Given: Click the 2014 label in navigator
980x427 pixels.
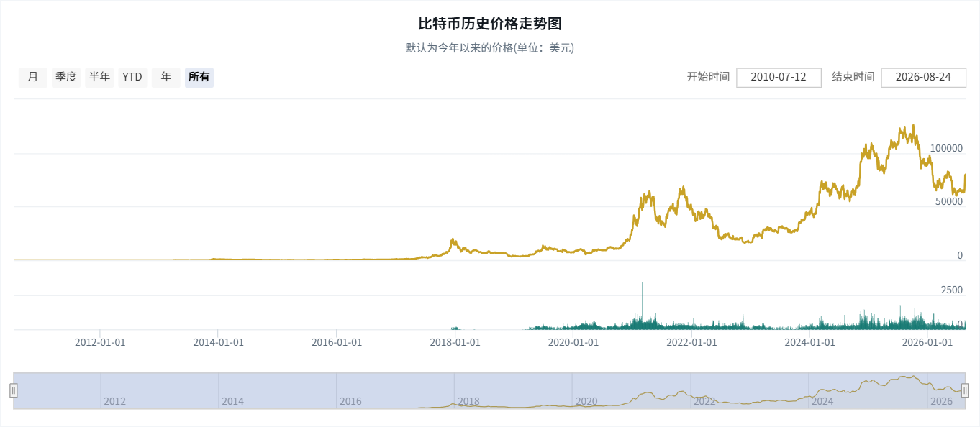Looking at the screenshot, I should (x=233, y=401).
